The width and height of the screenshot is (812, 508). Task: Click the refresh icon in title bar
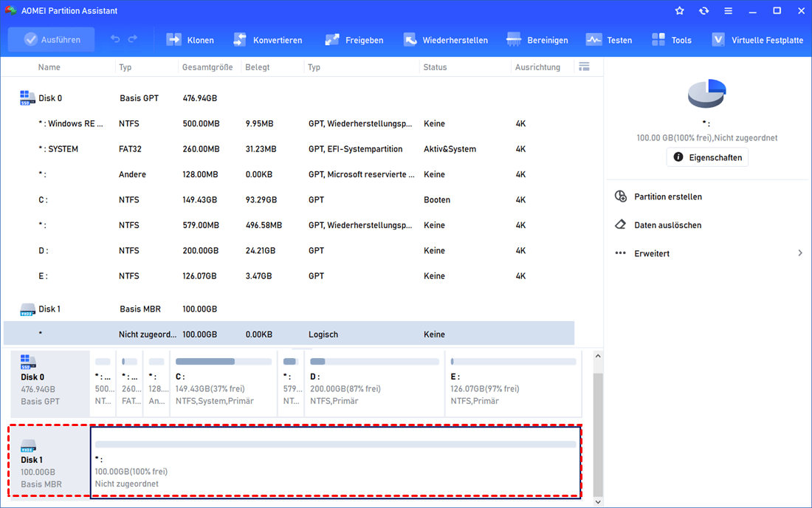pyautogui.click(x=703, y=11)
